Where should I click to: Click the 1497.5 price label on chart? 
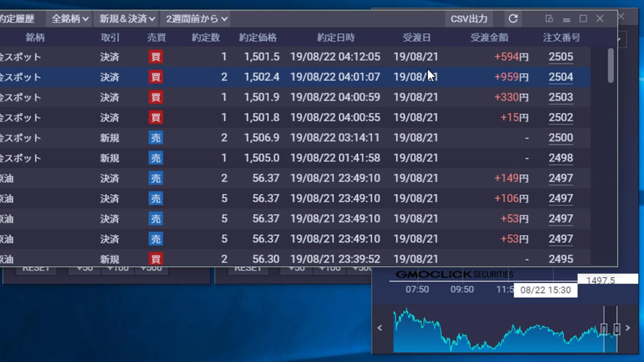608,280
